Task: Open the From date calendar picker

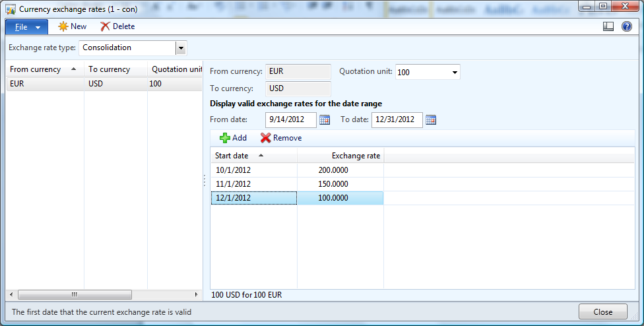Action: [x=325, y=120]
